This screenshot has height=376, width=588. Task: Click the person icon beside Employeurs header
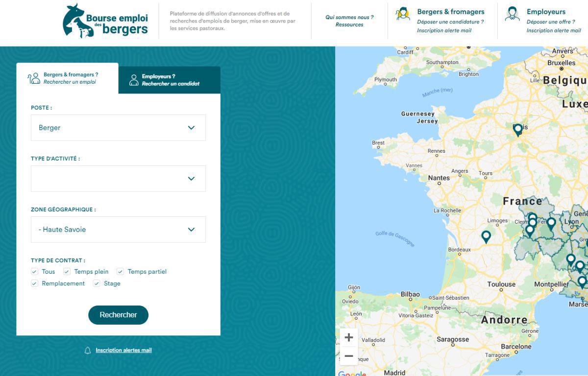[x=513, y=13]
